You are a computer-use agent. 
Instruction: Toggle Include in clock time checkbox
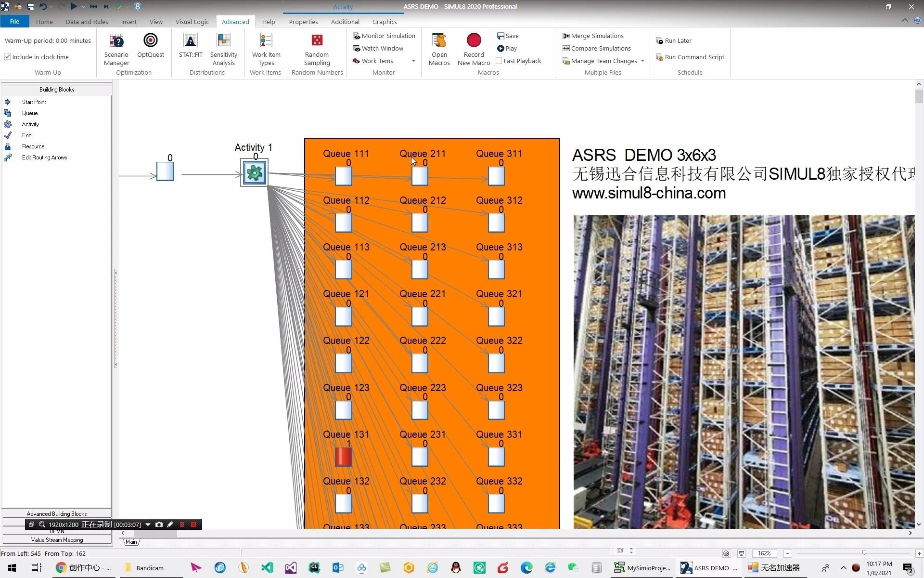[x=8, y=57]
